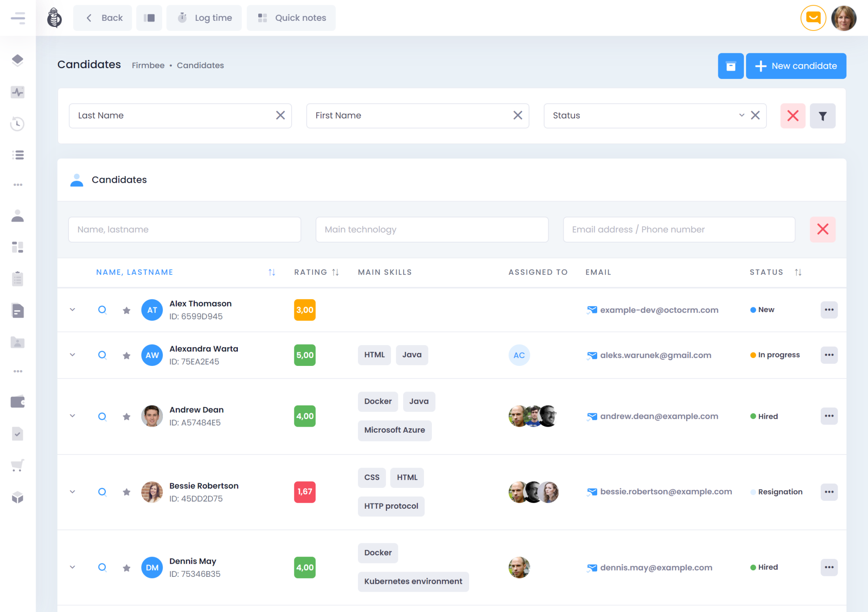
Task: Click the Firmbee bee logo
Action: point(54,18)
